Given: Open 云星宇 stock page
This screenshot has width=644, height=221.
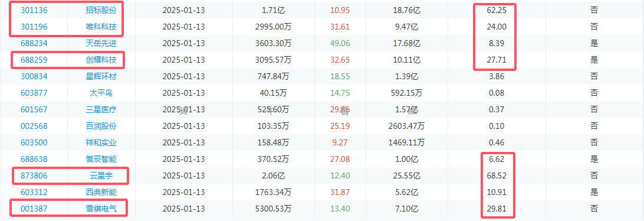Looking at the screenshot, I should pos(101,175).
